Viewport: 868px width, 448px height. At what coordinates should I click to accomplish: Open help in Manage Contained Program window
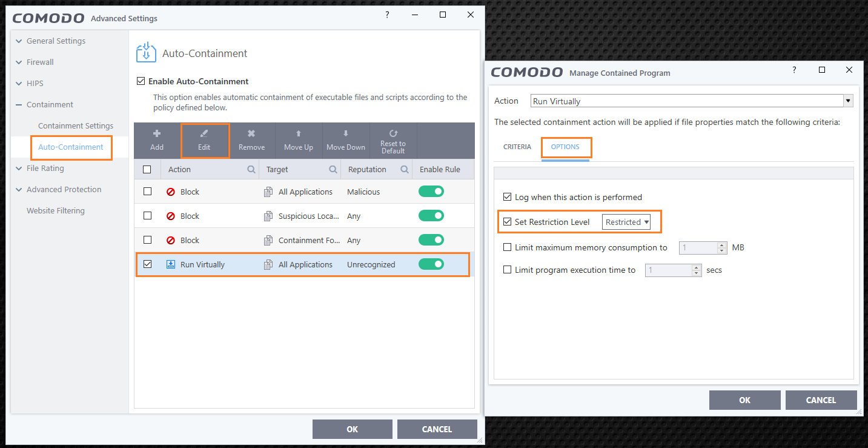click(794, 70)
